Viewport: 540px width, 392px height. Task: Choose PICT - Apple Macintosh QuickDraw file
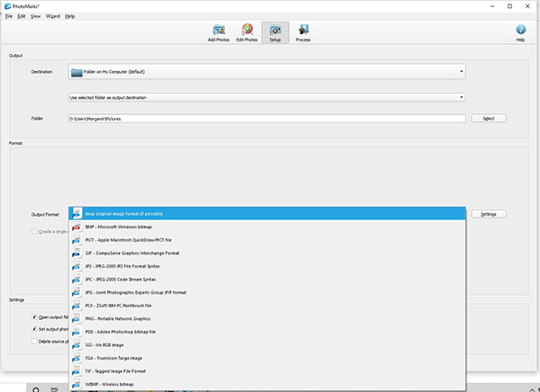pos(267,240)
